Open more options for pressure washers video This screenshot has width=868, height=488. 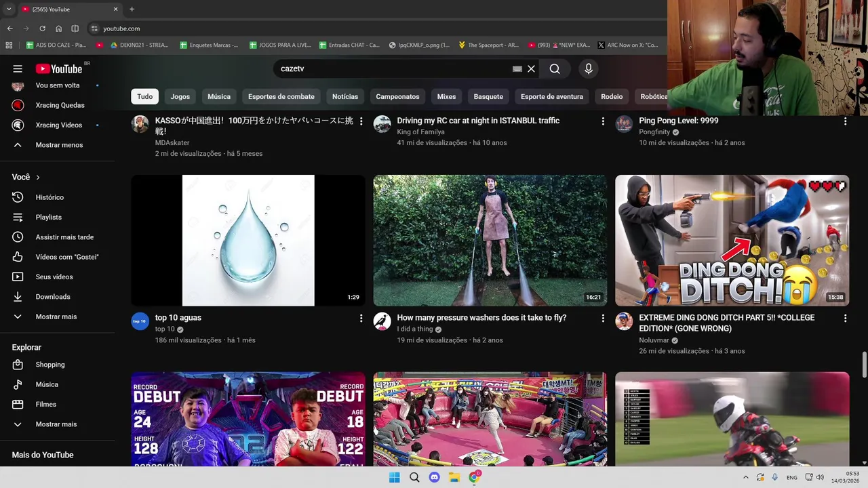603,318
